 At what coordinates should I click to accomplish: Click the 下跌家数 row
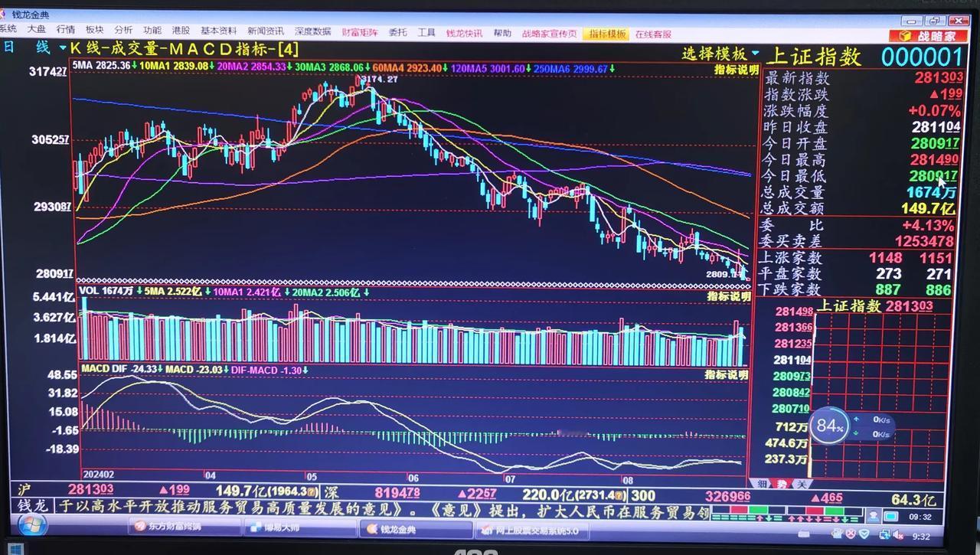[x=854, y=289]
